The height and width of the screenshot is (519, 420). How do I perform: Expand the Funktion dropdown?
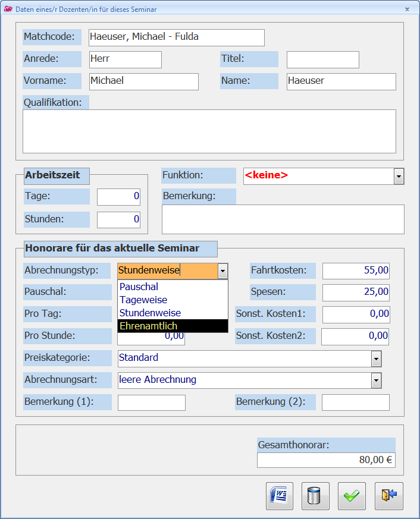coord(399,176)
